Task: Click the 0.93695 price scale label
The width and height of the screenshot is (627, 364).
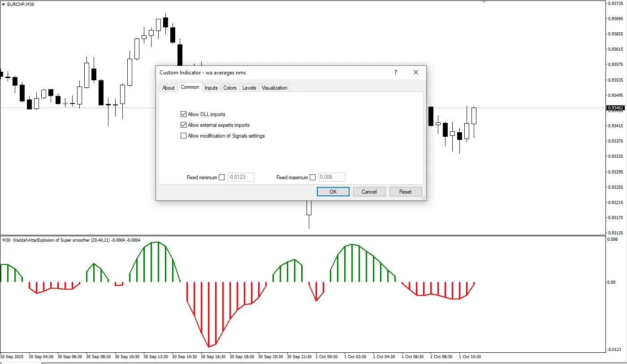Action: (x=616, y=19)
